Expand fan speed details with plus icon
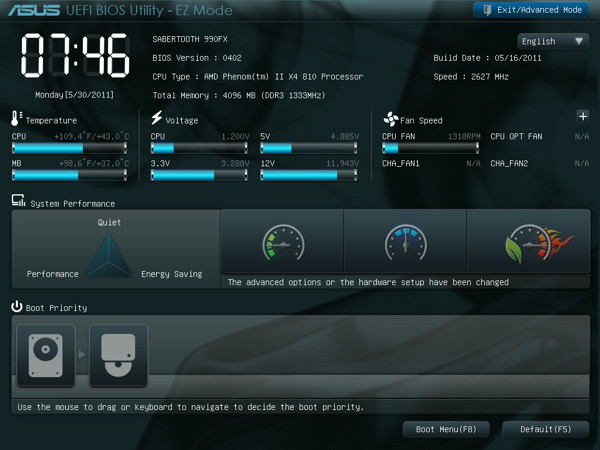 point(583,116)
